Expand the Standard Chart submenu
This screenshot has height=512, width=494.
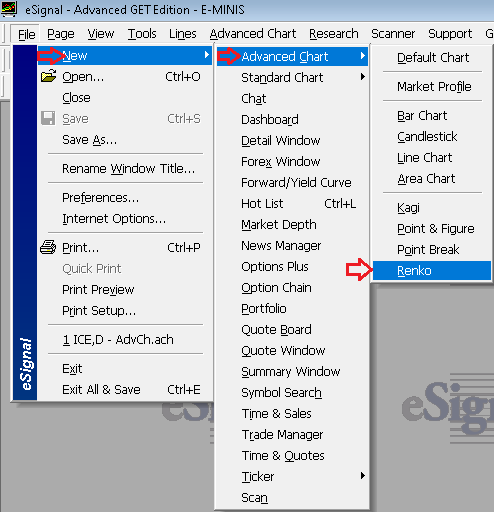292,77
